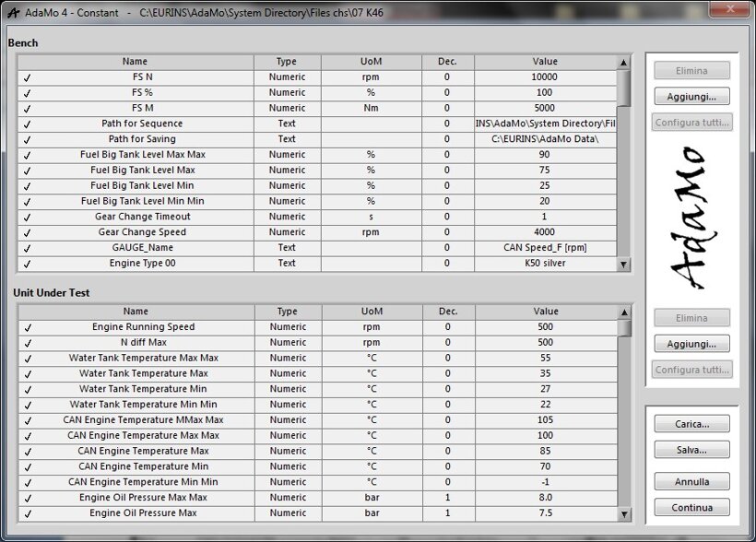Click the Value column header in Unit Under Test
Viewport: 756px width, 542px height.
[x=545, y=312]
